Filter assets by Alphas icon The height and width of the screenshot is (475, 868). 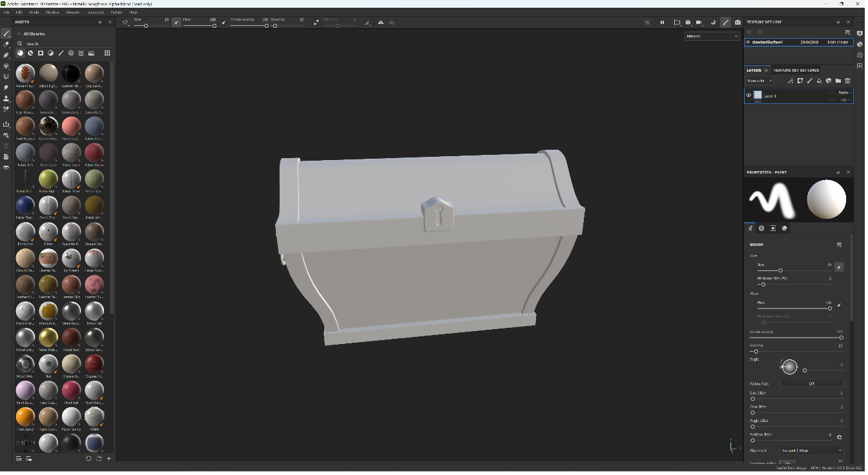point(71,54)
